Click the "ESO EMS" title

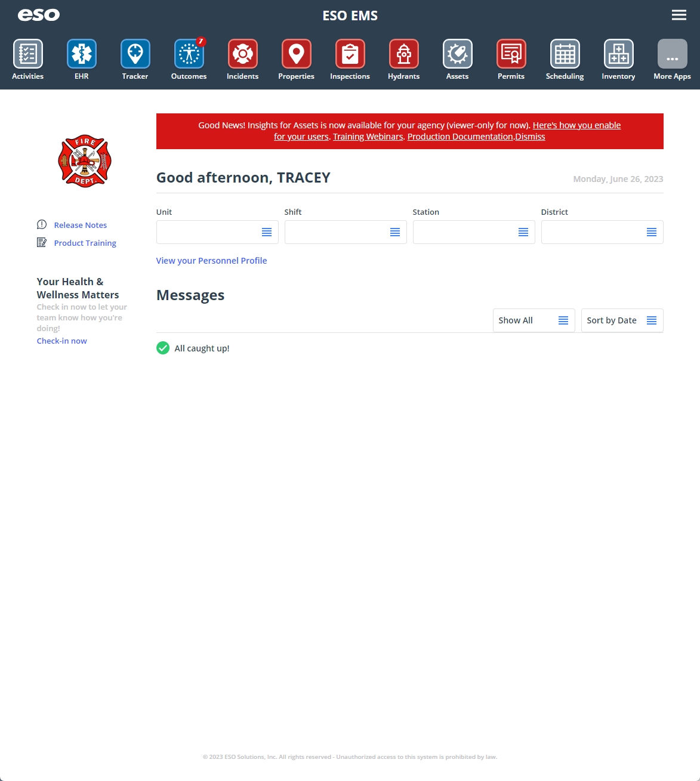click(350, 16)
